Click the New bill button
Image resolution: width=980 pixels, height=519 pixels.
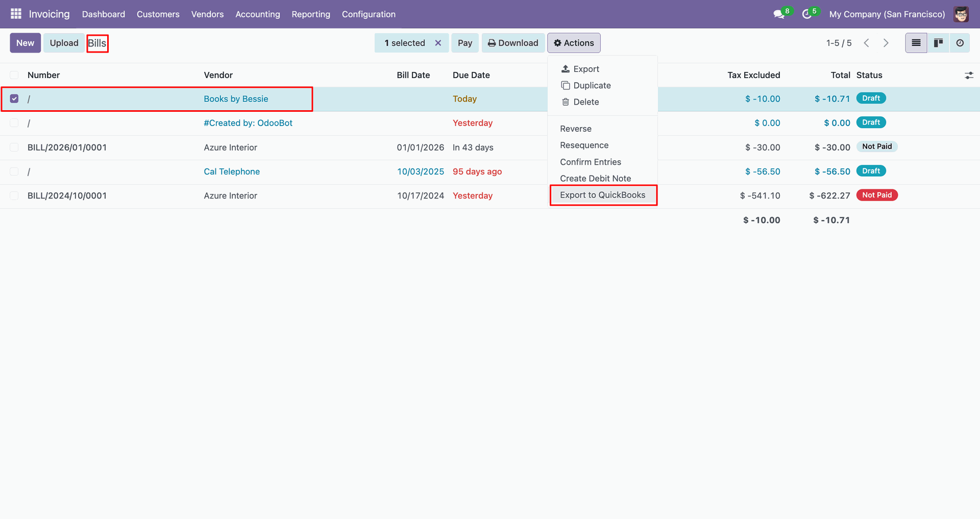click(25, 43)
